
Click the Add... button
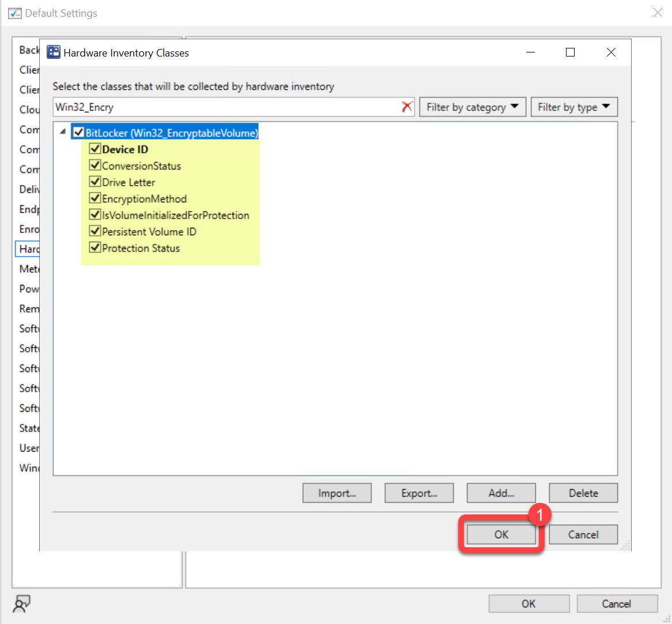[501, 493]
